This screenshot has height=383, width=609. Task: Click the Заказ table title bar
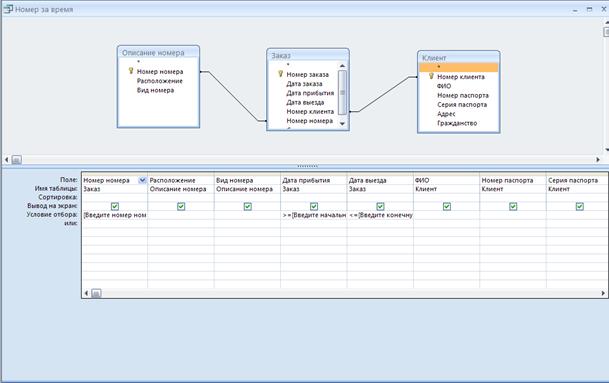pos(308,55)
